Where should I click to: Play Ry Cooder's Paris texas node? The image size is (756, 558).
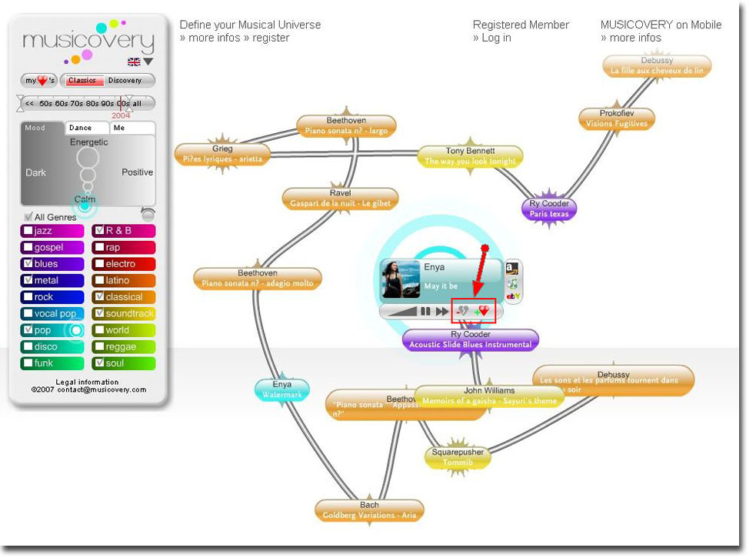pyautogui.click(x=549, y=209)
